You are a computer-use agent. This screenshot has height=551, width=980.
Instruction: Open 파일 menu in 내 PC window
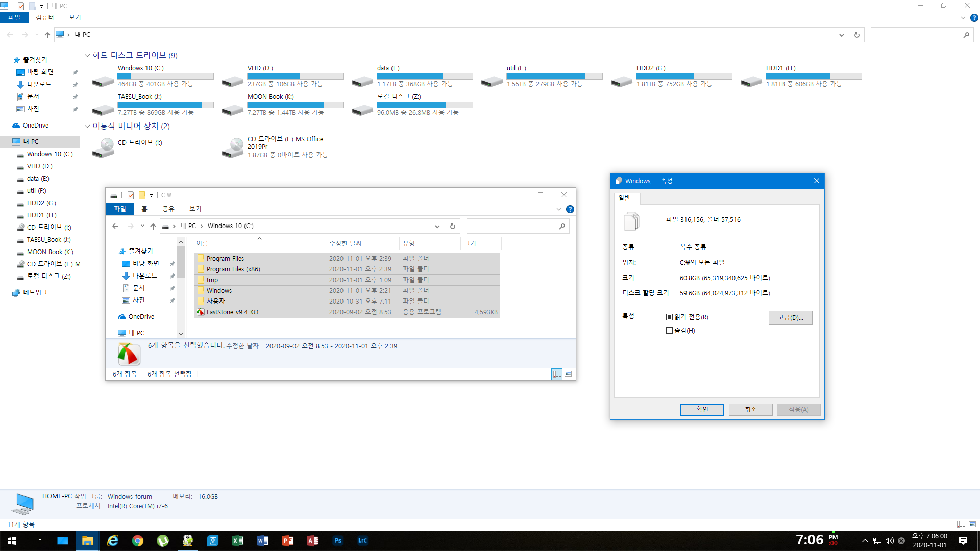coord(14,17)
